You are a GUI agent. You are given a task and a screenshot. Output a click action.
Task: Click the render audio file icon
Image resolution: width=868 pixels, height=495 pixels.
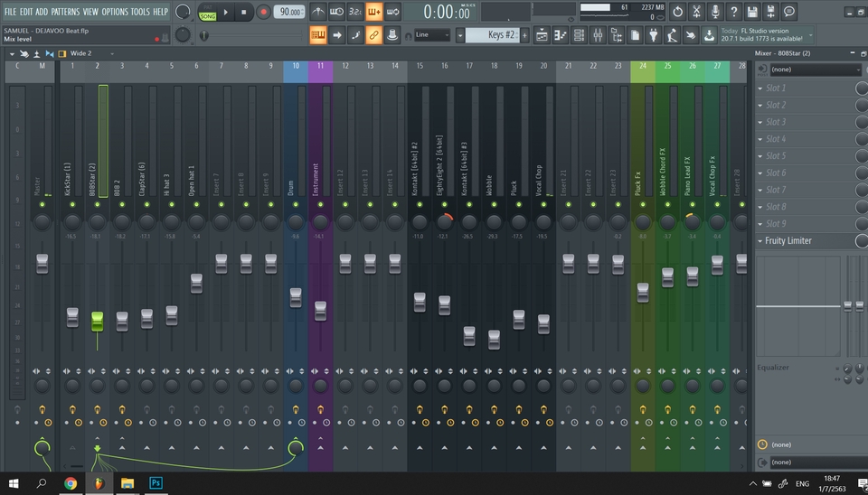point(771,11)
